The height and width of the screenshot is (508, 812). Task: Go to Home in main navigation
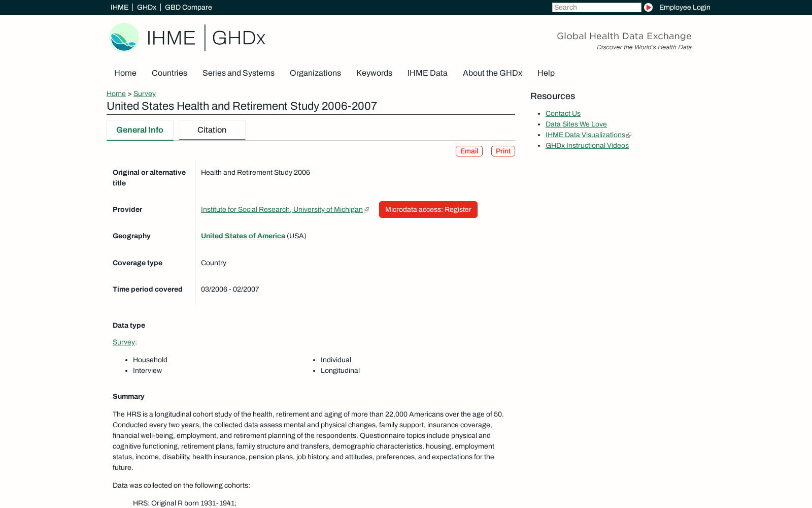125,73
